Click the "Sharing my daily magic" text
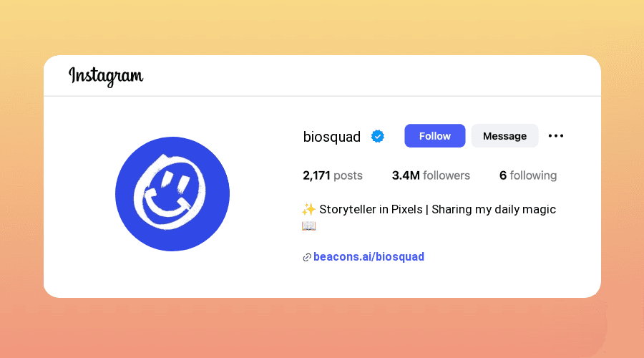The image size is (644, 358). pos(494,210)
